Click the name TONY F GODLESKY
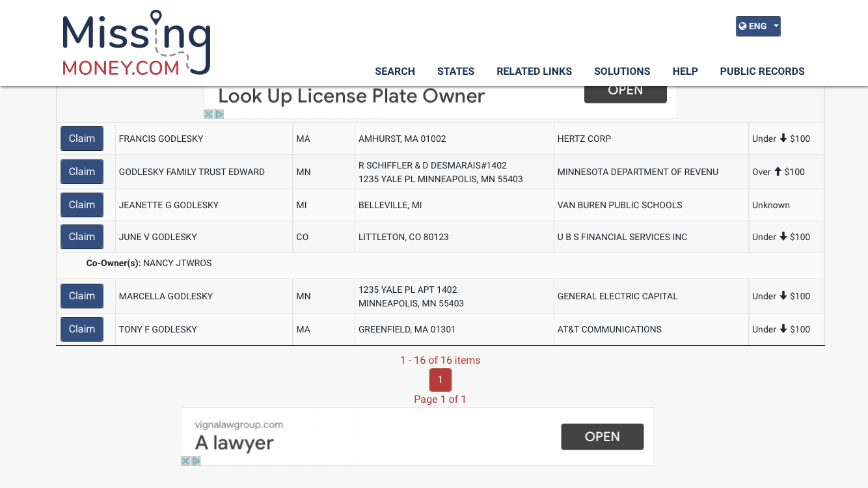Screen dimensions: 868x488 158,329
